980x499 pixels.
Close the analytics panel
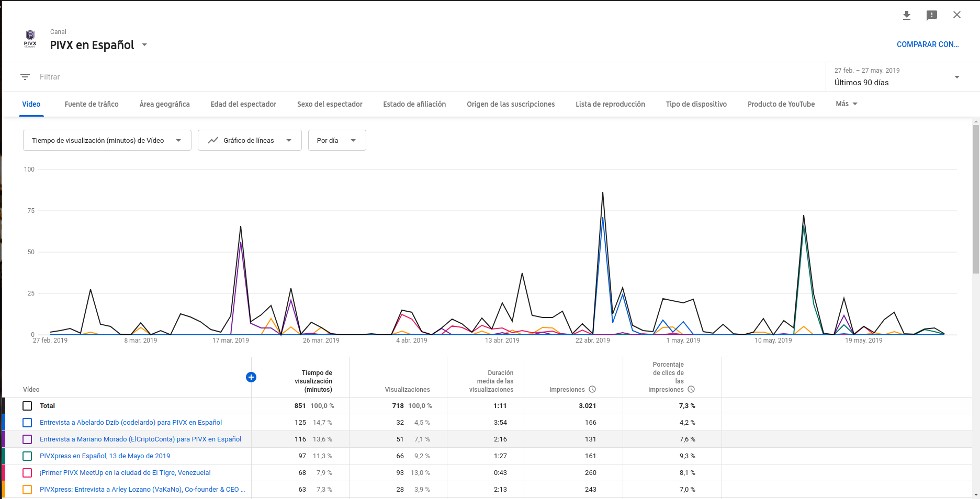957,15
